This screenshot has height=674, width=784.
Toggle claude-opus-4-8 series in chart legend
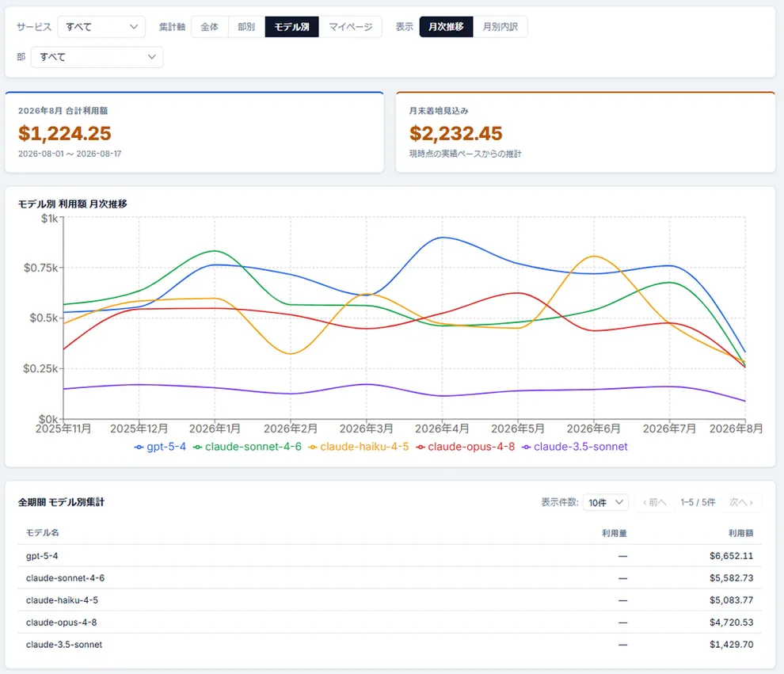coord(466,447)
